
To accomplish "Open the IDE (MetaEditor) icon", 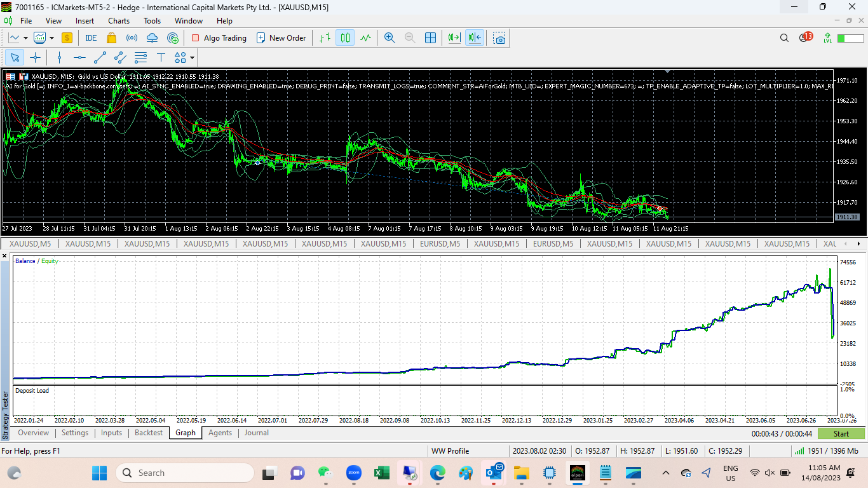I will 91,38.
